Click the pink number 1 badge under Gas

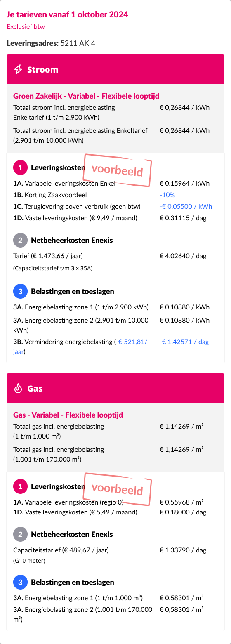tap(20, 486)
